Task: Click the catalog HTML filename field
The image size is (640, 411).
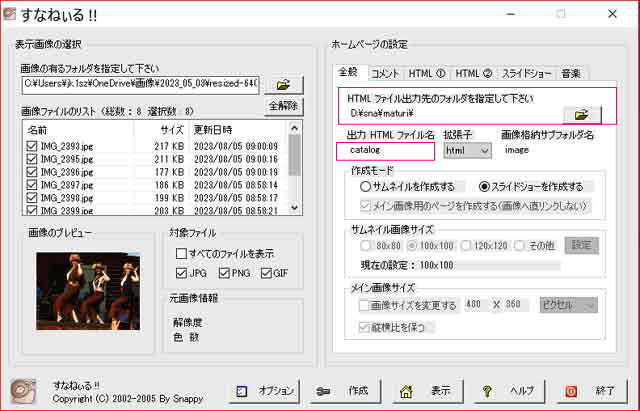Action: click(385, 151)
